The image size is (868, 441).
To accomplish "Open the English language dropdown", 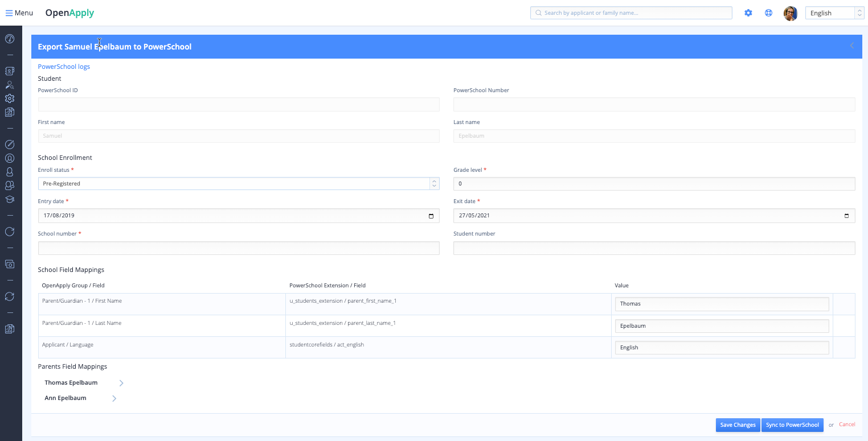I will point(834,13).
